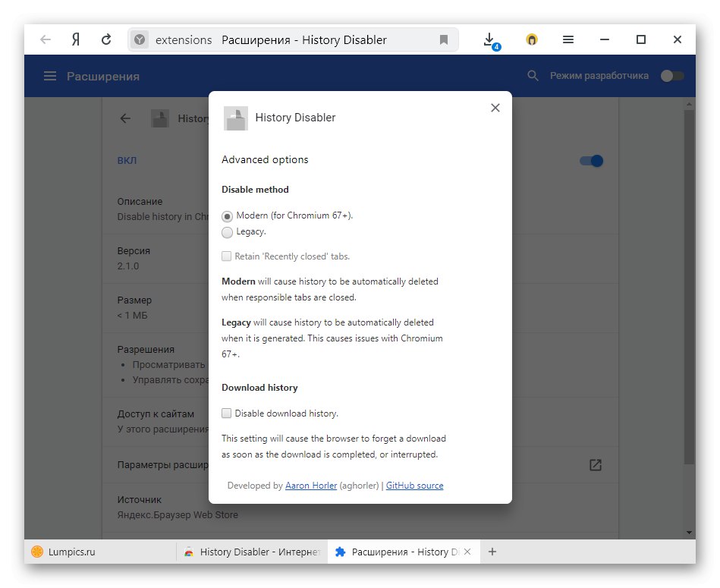Click the Параметры расширений row

click(360, 465)
